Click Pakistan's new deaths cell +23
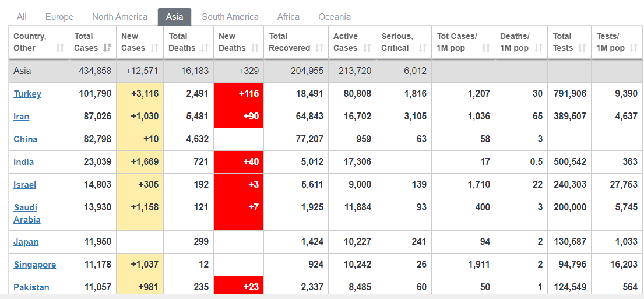Viewport: 644px width, 299px height. (238, 285)
